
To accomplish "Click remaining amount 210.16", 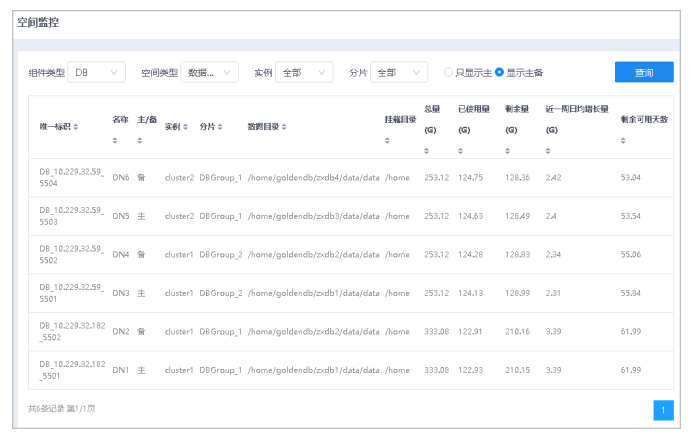I will (518, 332).
